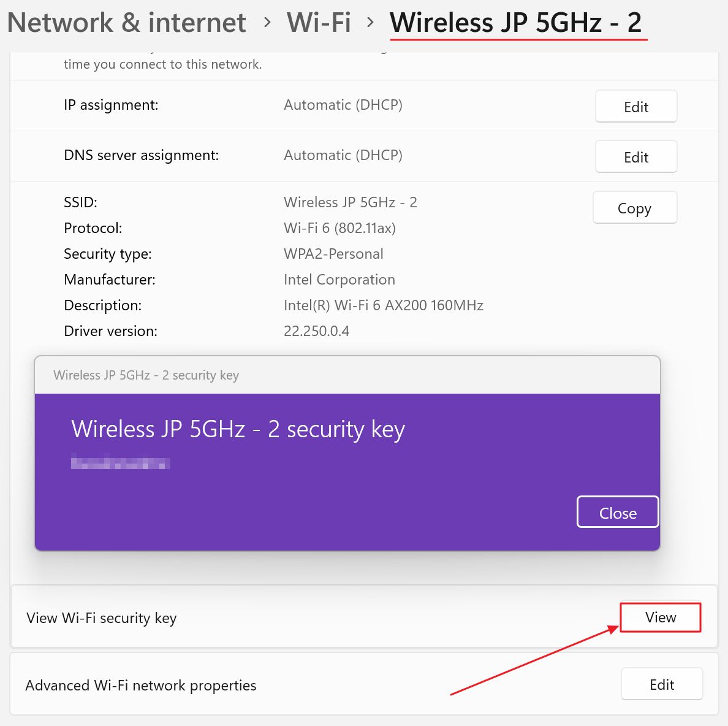Navigate back to Network & internet

(x=126, y=23)
